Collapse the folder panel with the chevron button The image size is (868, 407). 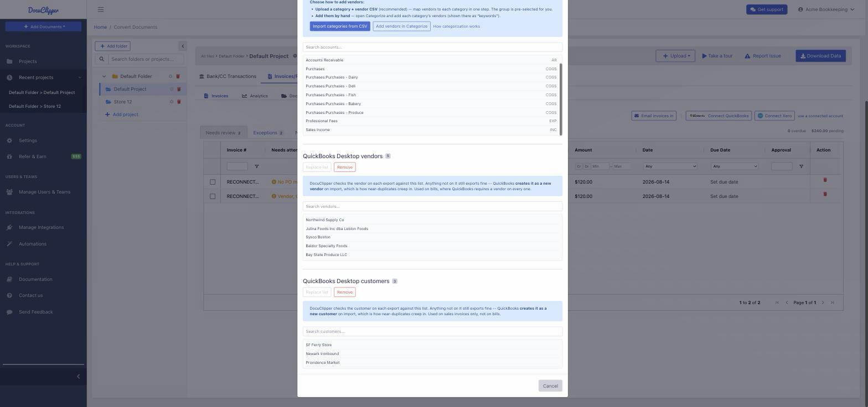pos(183,46)
